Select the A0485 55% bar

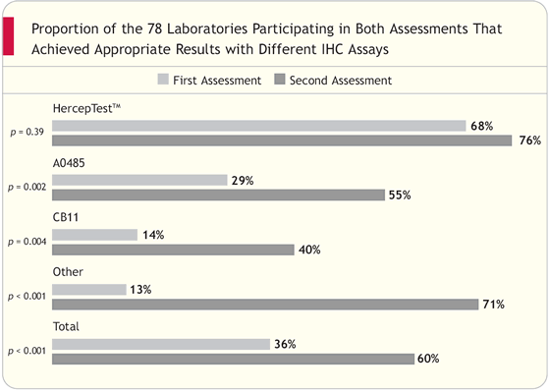218,195
